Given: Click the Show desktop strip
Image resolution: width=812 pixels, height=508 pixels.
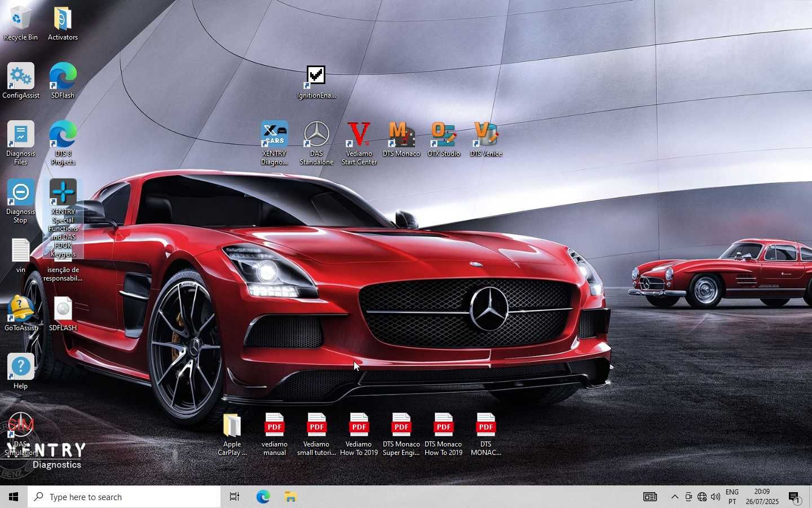Looking at the screenshot, I should 810,497.
